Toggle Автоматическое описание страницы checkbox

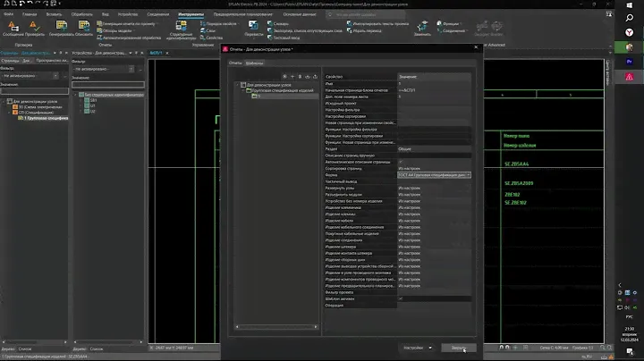[400, 161]
